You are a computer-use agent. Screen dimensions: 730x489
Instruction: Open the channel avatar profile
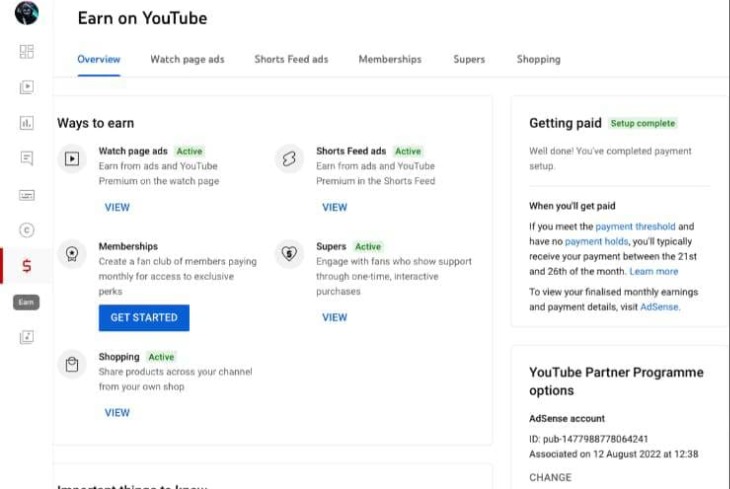coord(27,13)
